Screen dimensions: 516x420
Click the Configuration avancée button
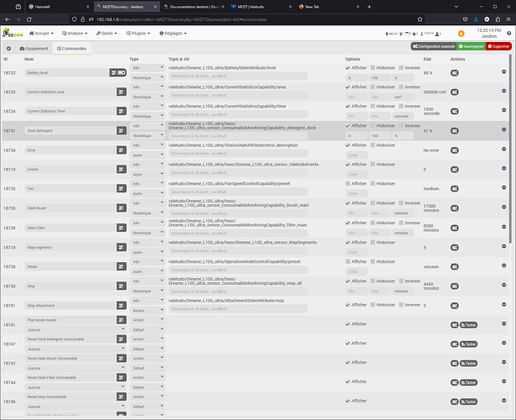point(432,46)
